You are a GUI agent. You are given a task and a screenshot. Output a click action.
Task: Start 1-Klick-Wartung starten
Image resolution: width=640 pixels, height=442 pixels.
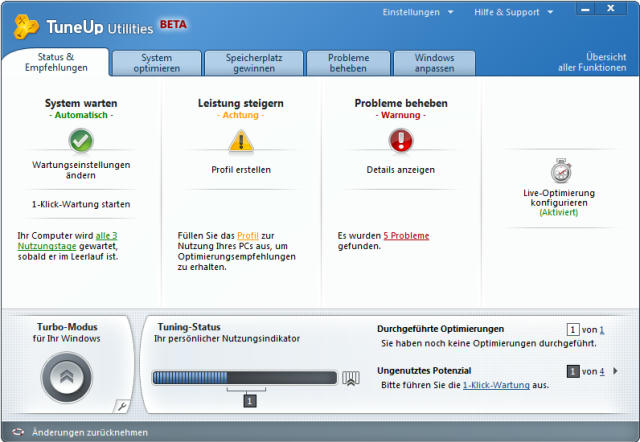tap(81, 204)
